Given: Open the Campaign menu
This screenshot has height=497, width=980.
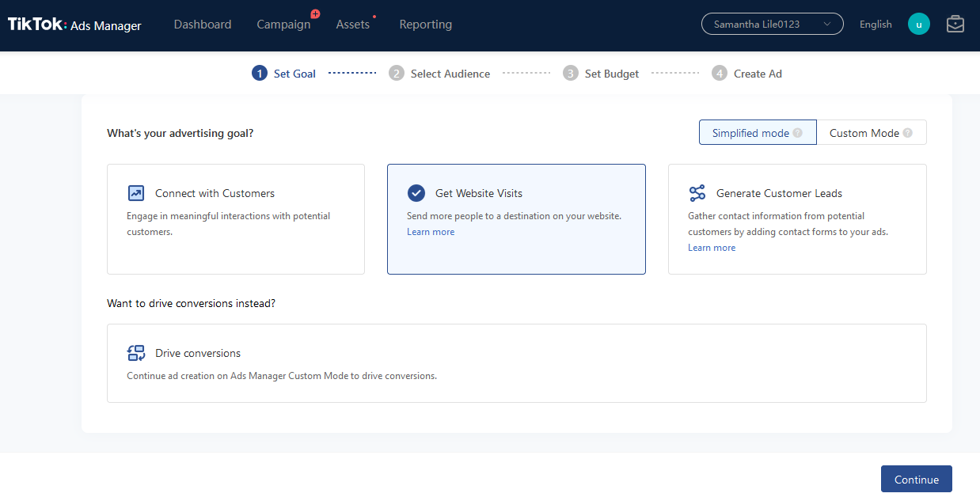Looking at the screenshot, I should [x=283, y=25].
